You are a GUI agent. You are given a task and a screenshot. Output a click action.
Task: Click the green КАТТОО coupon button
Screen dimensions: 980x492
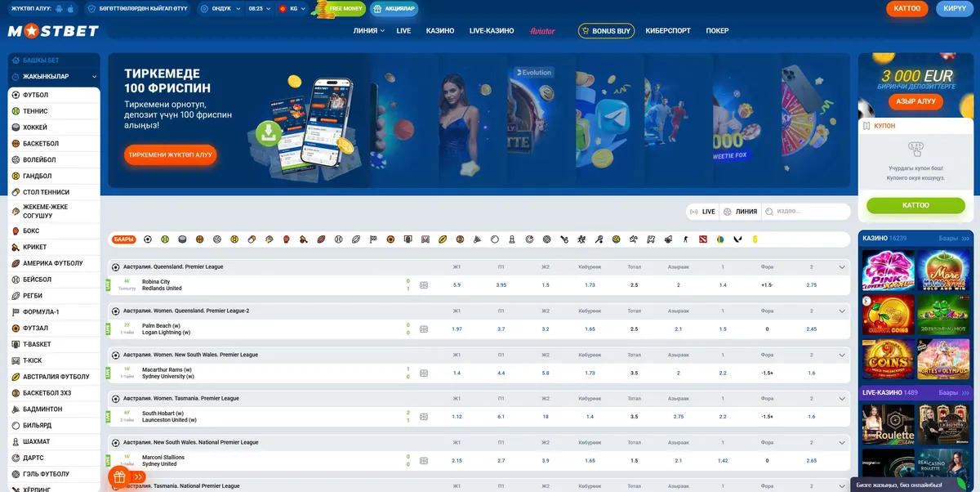coord(915,205)
